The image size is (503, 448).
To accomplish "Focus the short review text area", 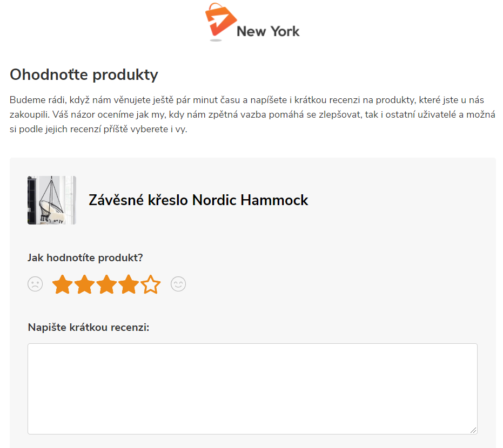I will click(252, 389).
